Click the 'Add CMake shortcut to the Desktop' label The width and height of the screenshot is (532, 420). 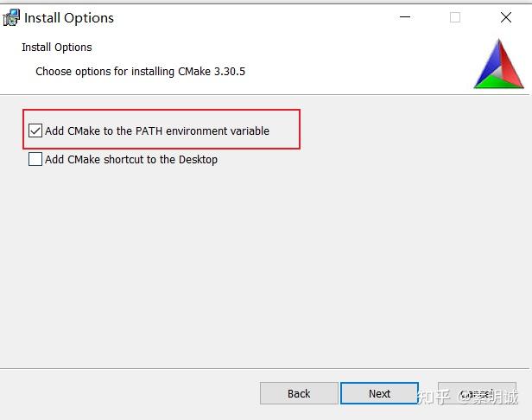(131, 159)
